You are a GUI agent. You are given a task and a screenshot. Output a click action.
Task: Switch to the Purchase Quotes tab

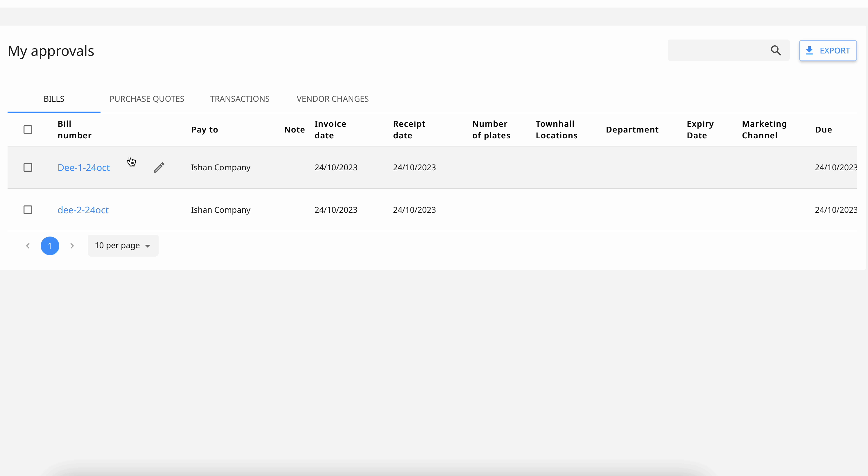[x=147, y=99]
